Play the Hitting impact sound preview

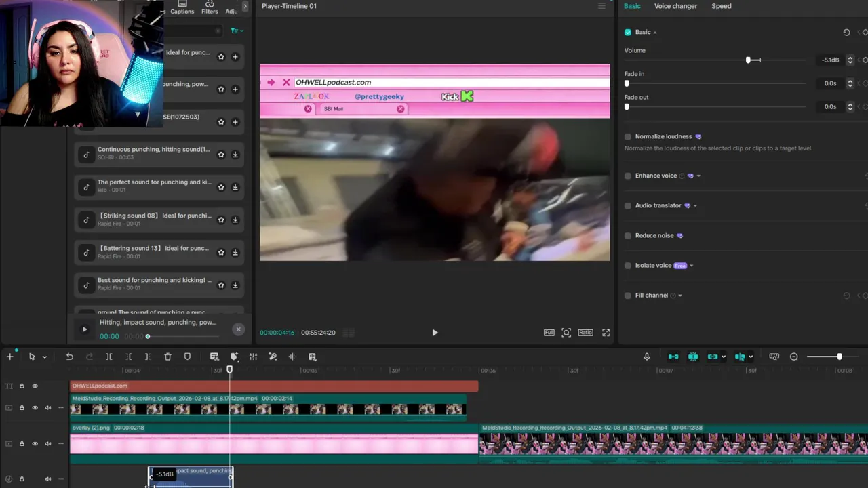click(84, 329)
